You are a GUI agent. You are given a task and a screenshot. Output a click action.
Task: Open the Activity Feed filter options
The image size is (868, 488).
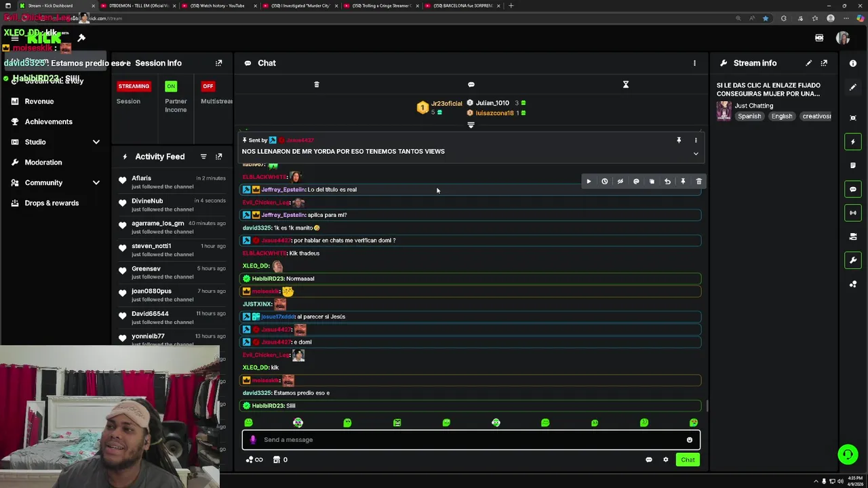pos(203,157)
